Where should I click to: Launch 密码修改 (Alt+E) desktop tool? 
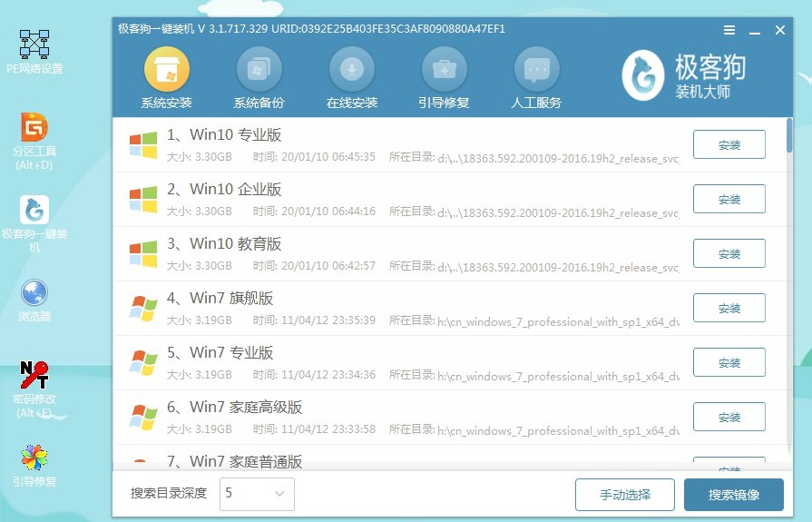(x=34, y=389)
